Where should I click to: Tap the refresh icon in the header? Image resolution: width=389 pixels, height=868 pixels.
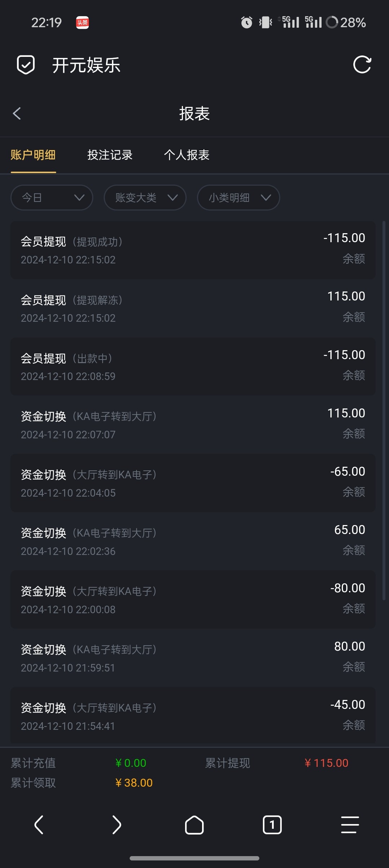coord(362,65)
